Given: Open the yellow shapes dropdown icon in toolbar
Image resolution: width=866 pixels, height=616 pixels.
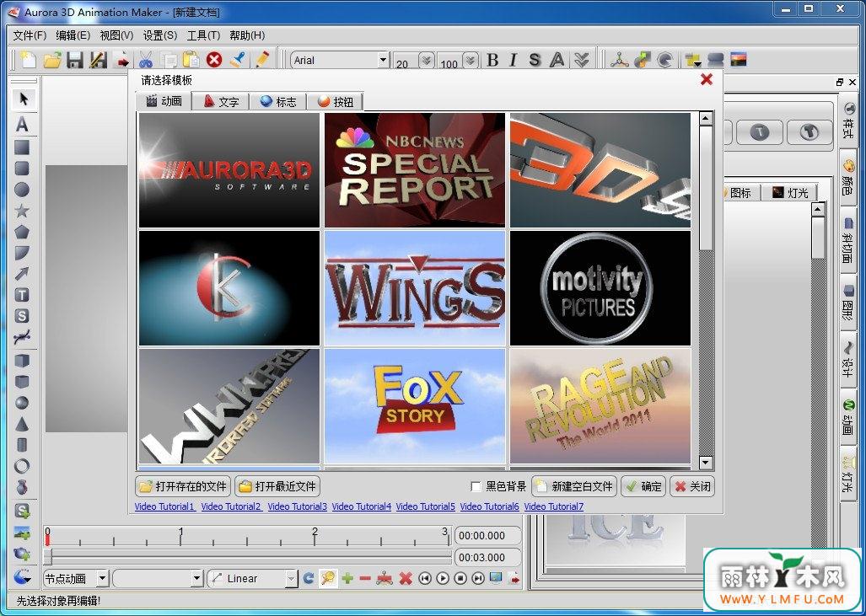Looking at the screenshot, I should pos(692,60).
